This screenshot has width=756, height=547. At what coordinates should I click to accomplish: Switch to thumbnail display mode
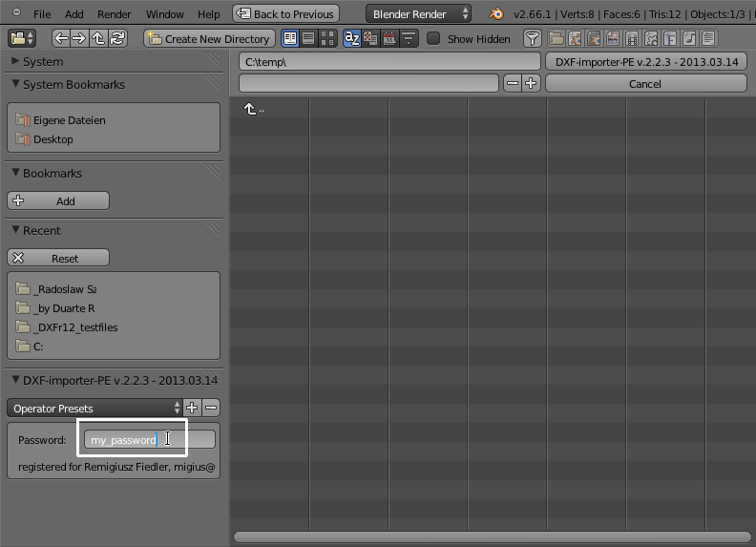[327, 38]
